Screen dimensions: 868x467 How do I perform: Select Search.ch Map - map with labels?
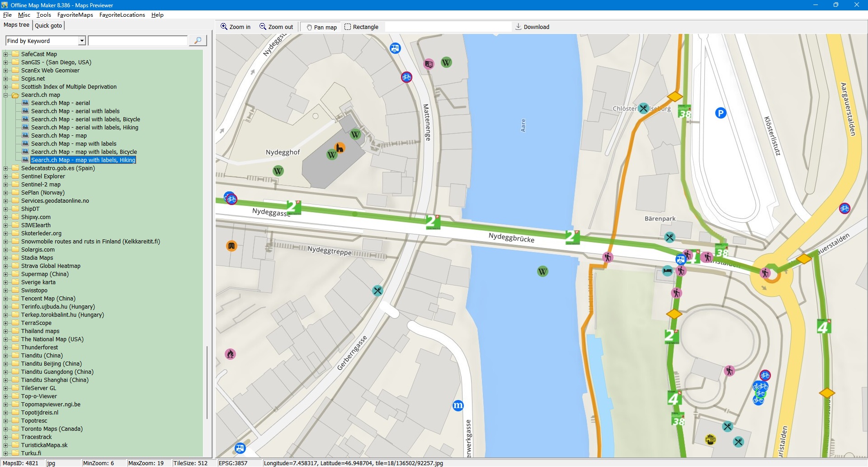point(74,144)
